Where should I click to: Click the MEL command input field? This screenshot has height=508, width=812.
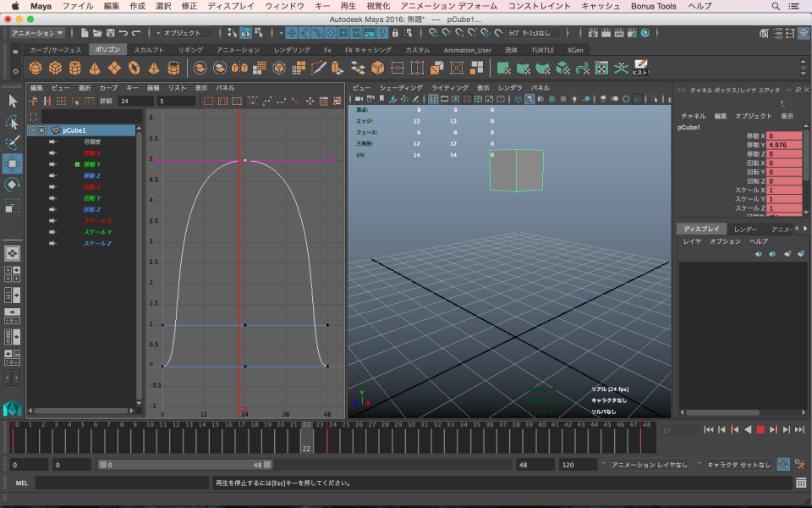(122, 483)
